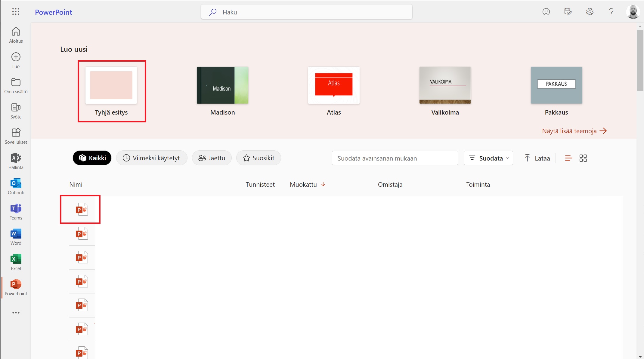Click the scrollbar down arrow

click(640, 356)
